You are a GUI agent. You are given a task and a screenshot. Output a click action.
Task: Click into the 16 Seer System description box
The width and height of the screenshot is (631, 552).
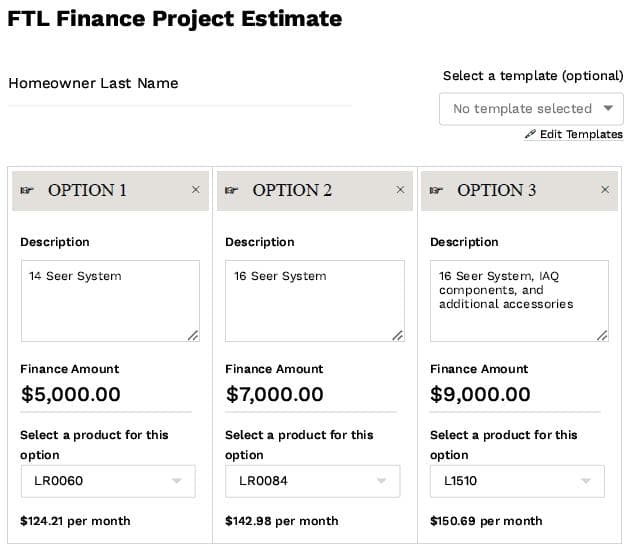point(312,300)
